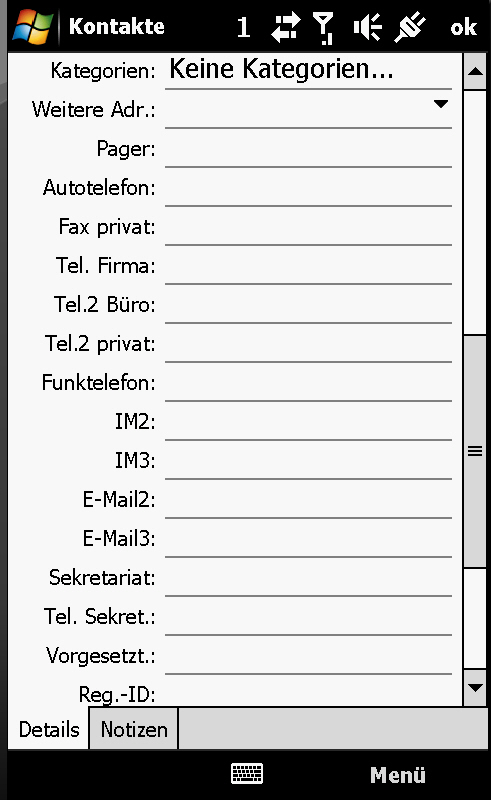This screenshot has height=800, width=491.
Task: Focus the Pager input field
Action: click(x=308, y=149)
